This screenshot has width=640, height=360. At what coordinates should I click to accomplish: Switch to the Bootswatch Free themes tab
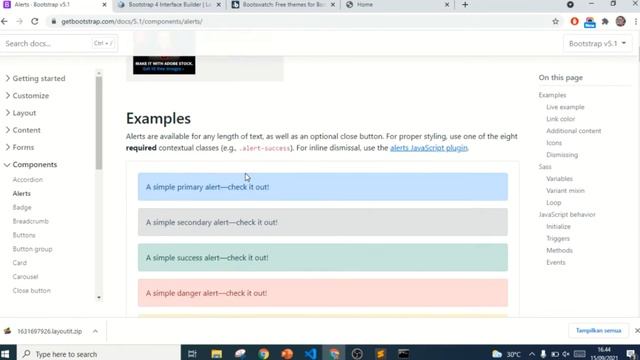[x=284, y=5]
